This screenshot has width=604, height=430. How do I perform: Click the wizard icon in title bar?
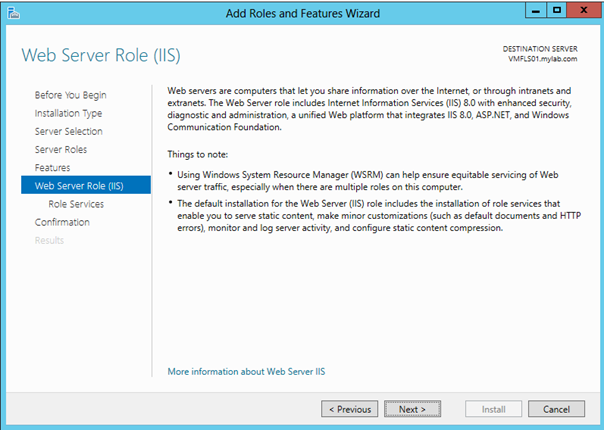pos(13,13)
